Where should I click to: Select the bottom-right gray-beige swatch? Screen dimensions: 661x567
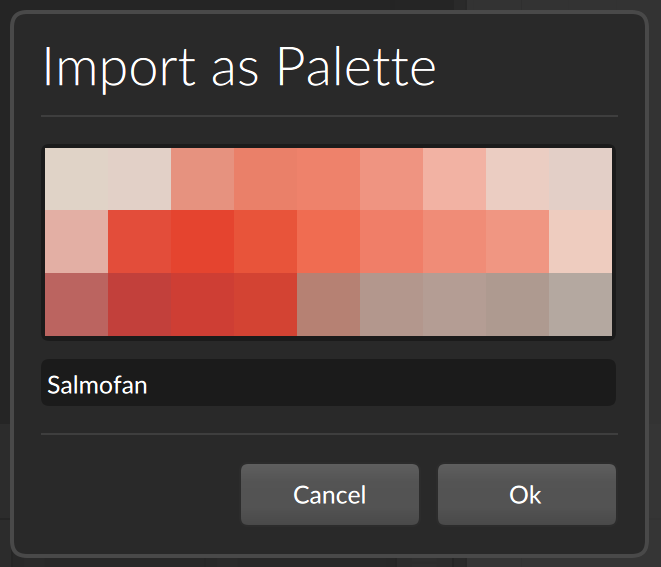[580, 304]
